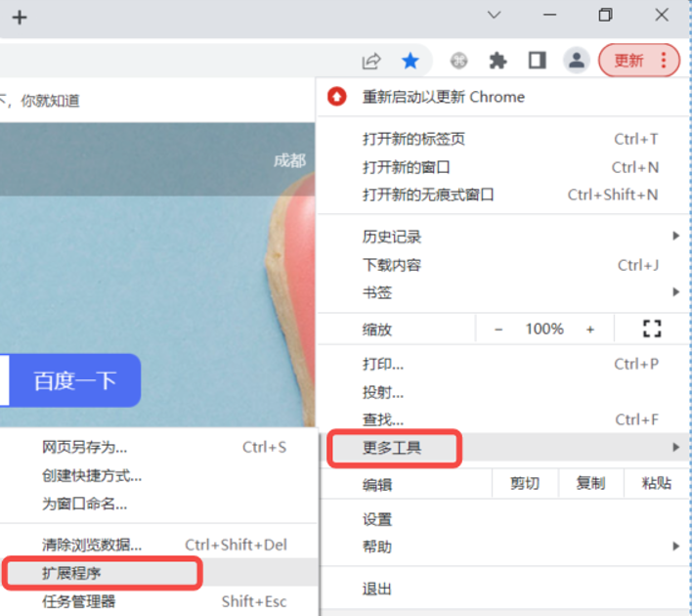The width and height of the screenshot is (692, 616).
Task: Choose 为窗口命名... in submenu
Action: click(159, 504)
